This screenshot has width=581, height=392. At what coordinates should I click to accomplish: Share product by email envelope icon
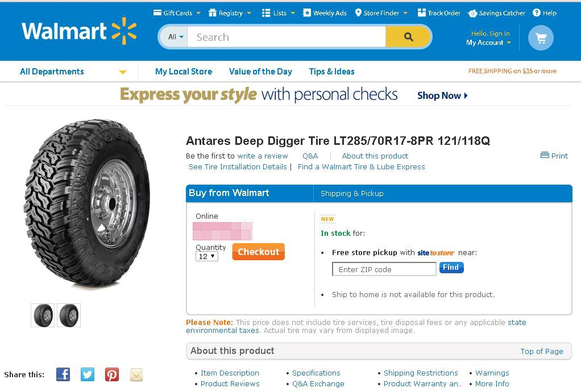click(x=136, y=374)
